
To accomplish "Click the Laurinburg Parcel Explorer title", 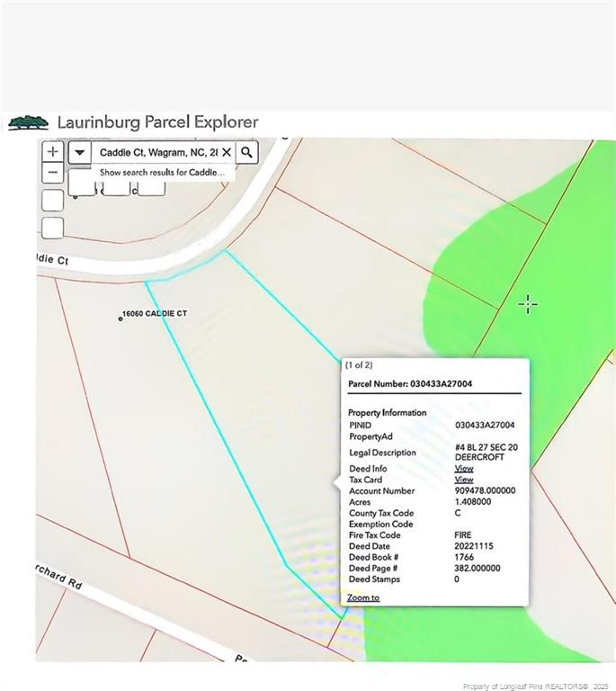I will click(157, 122).
